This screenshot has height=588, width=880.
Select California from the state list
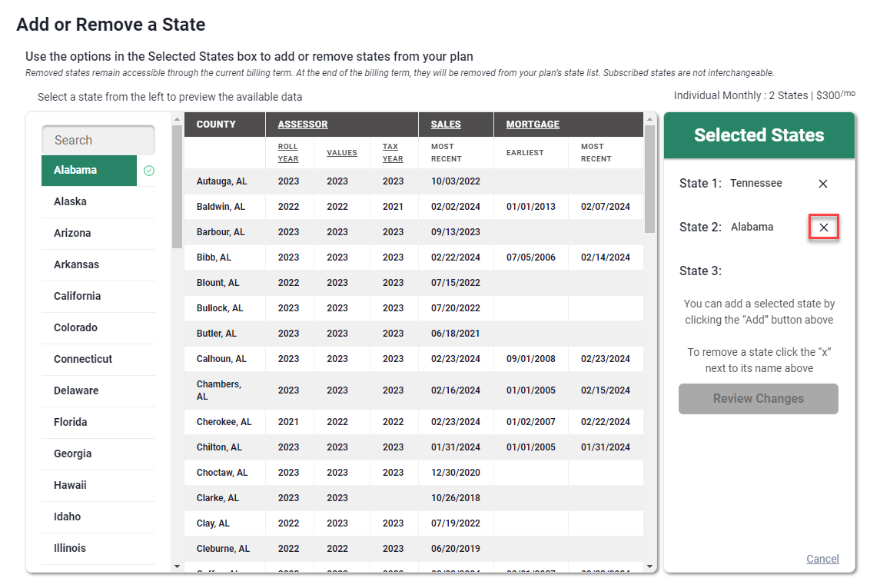(78, 296)
